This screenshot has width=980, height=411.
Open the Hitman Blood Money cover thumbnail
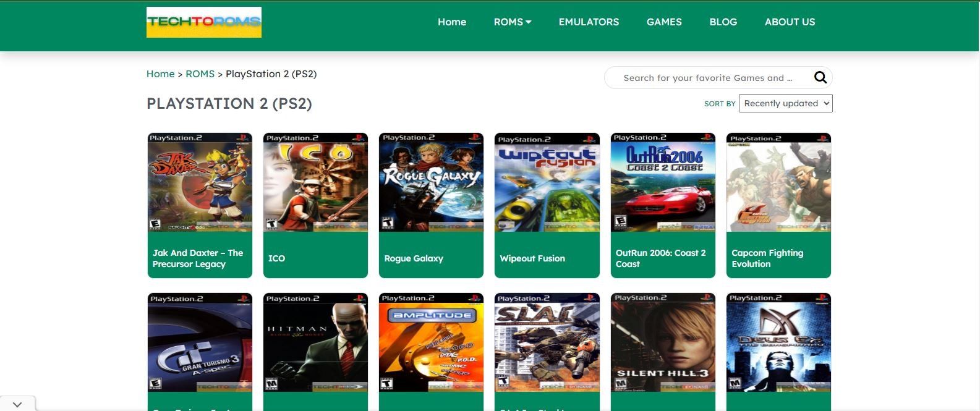[x=315, y=342]
